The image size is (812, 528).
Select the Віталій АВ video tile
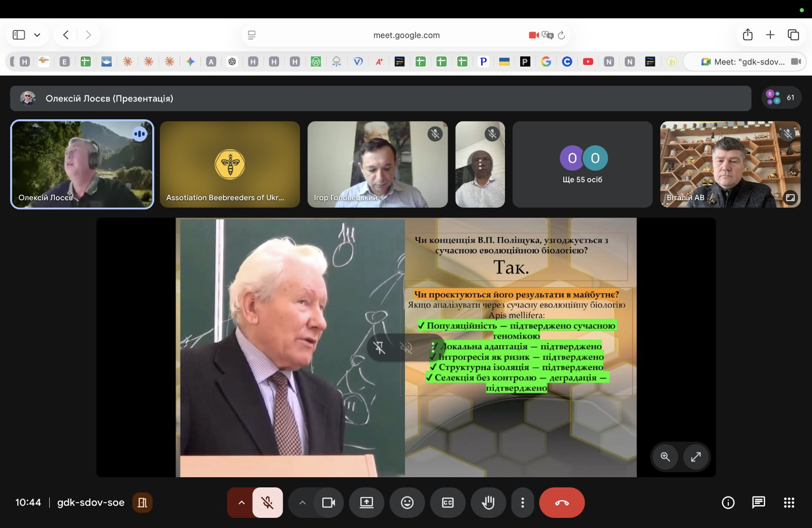click(x=730, y=164)
